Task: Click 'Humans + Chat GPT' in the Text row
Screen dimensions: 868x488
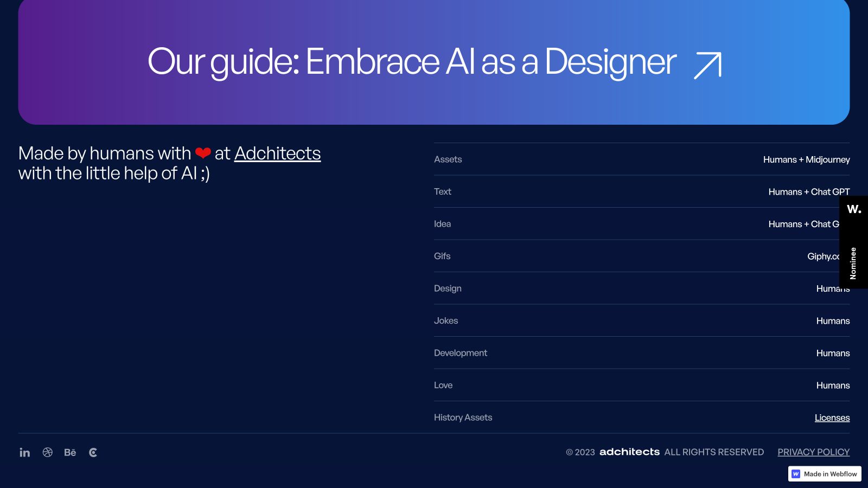Action: point(809,191)
